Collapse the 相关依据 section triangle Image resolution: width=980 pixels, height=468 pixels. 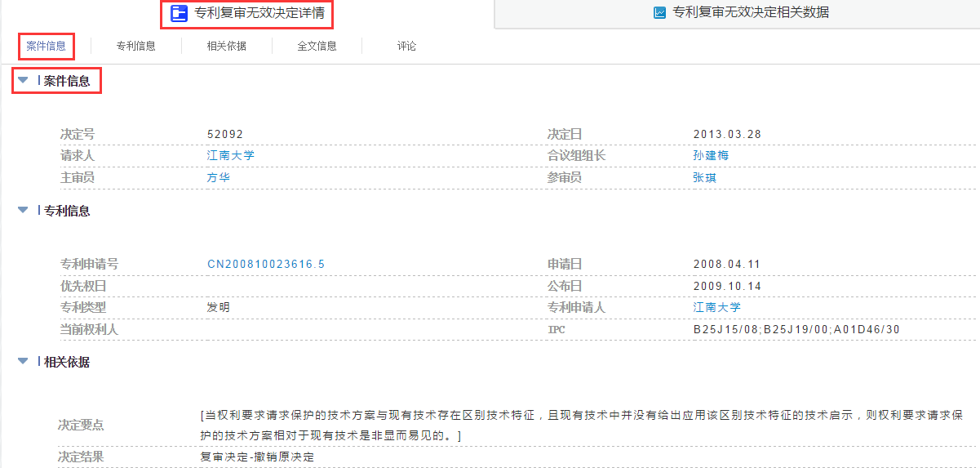click(x=23, y=362)
